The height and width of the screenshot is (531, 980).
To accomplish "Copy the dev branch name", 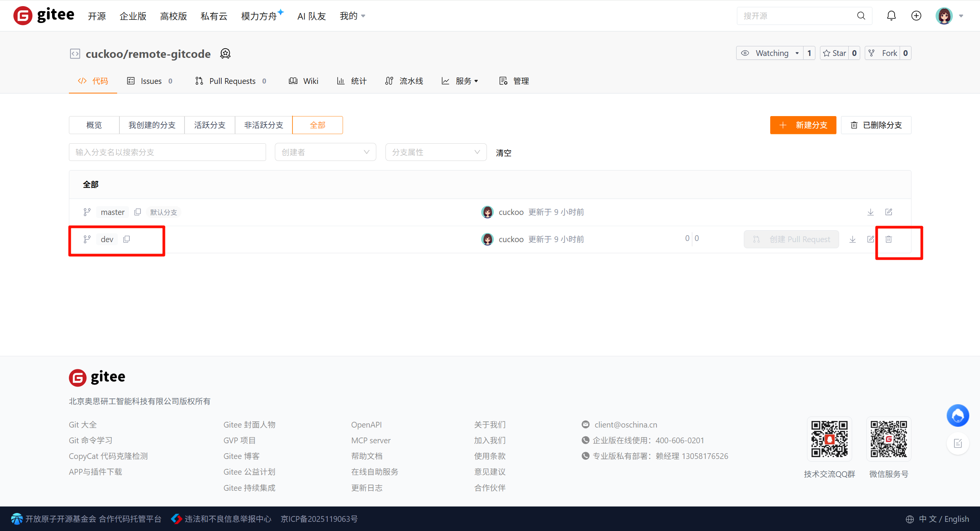I will tap(127, 239).
